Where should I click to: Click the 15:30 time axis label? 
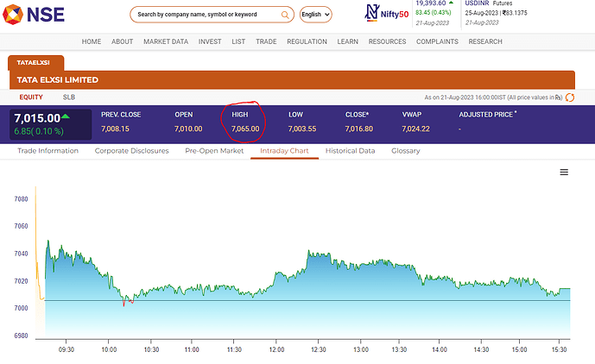click(559, 349)
